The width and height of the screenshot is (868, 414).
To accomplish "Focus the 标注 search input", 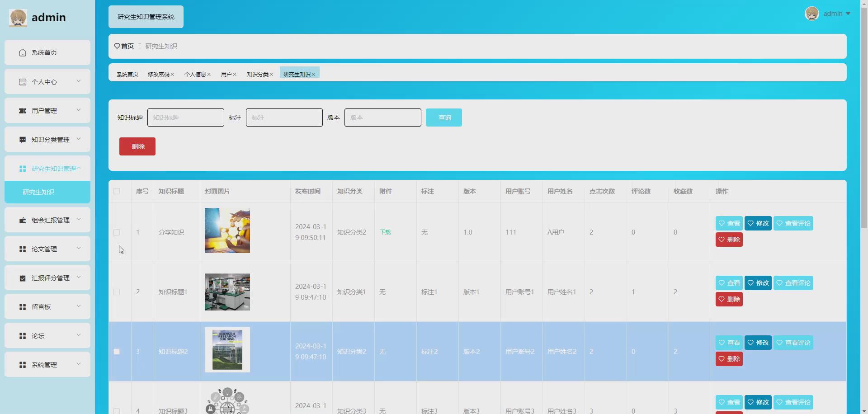I will (284, 118).
